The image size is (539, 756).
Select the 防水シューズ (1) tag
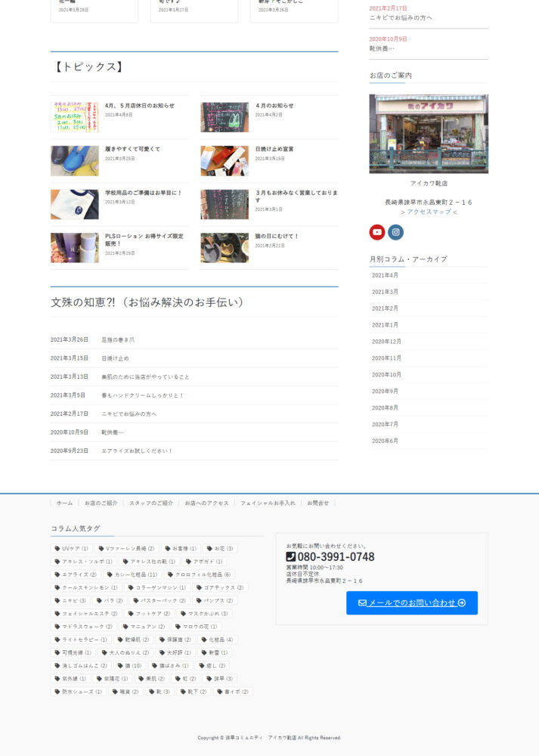tap(79, 692)
